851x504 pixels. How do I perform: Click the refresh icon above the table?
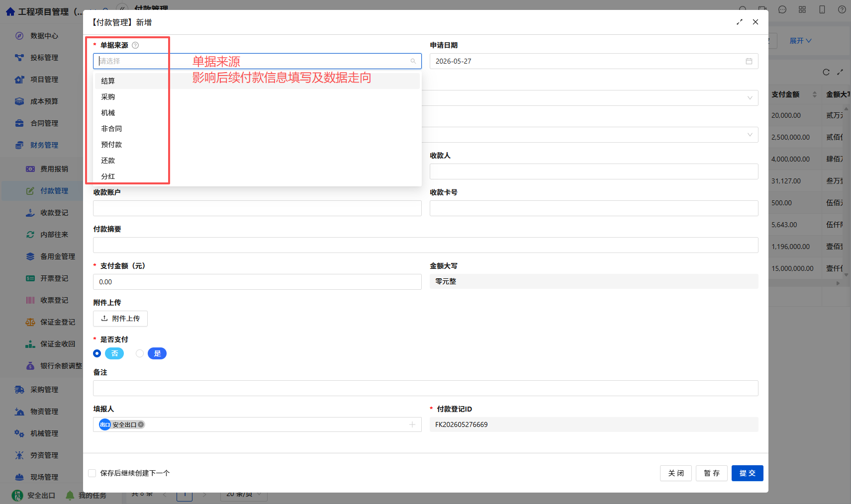click(826, 72)
